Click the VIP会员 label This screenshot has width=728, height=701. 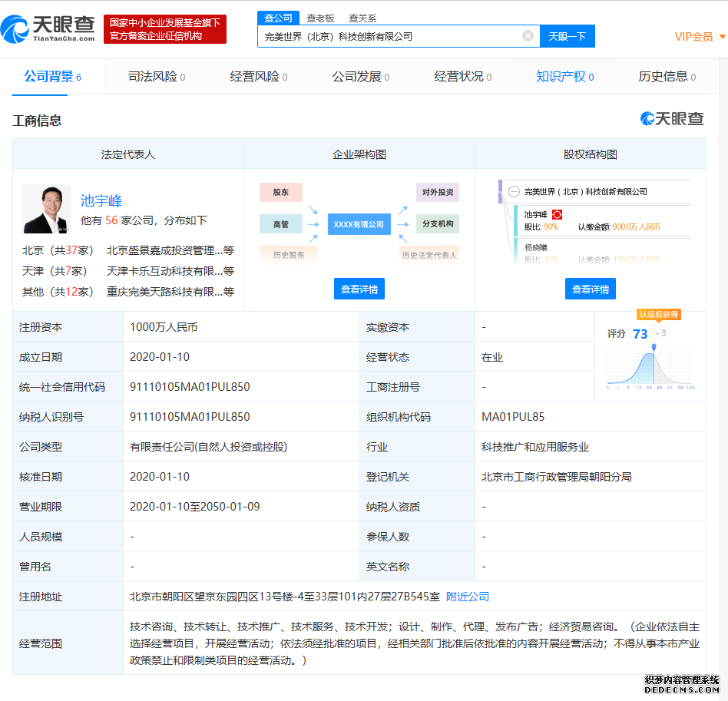[693, 37]
